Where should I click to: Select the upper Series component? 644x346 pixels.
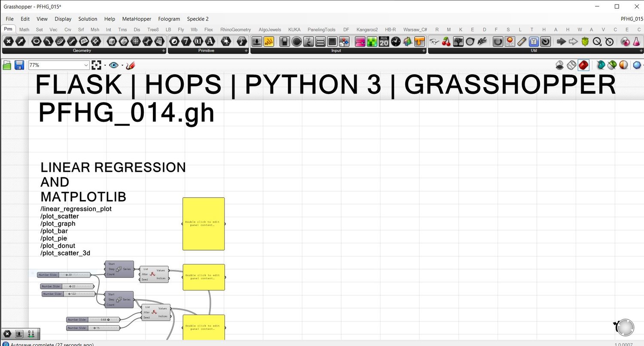[x=119, y=269]
